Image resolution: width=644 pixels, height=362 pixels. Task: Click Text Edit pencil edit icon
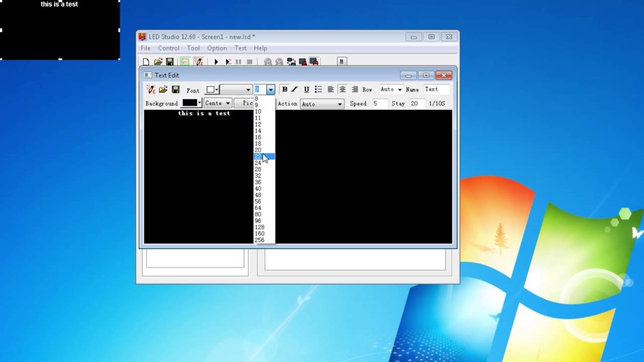point(151,89)
